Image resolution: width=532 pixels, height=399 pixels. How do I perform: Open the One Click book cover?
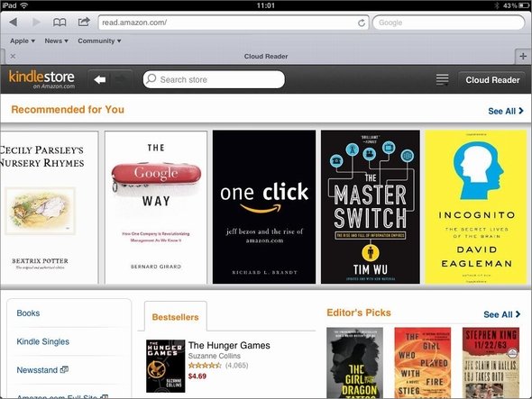pyautogui.click(x=264, y=207)
